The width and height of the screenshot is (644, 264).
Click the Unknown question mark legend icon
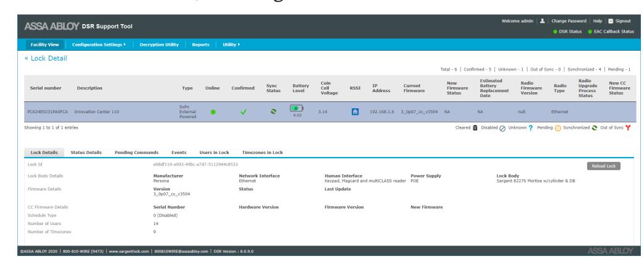(531, 128)
